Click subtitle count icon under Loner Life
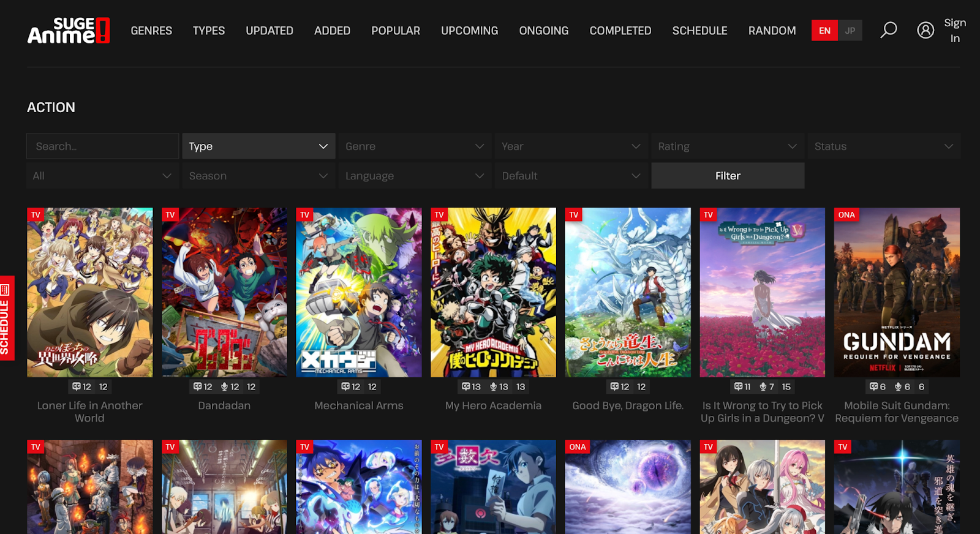Screen dimensions: 980x534 point(77,386)
